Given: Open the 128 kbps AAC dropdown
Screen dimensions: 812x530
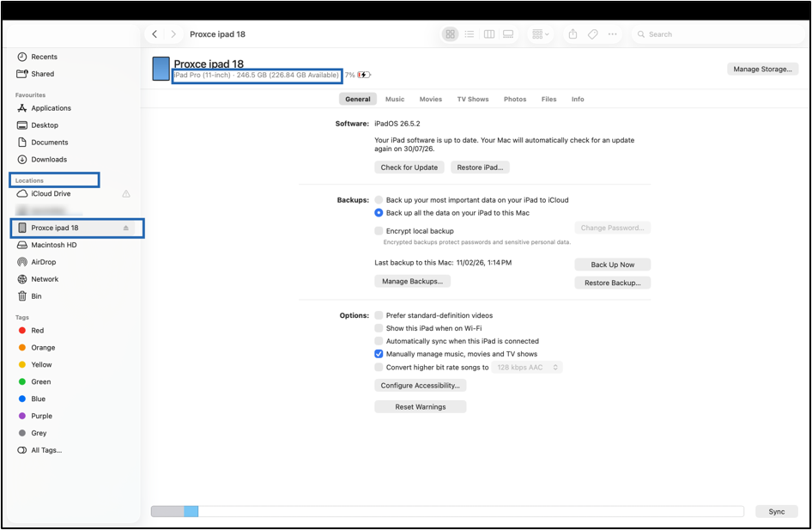Looking at the screenshot, I should [527, 368].
